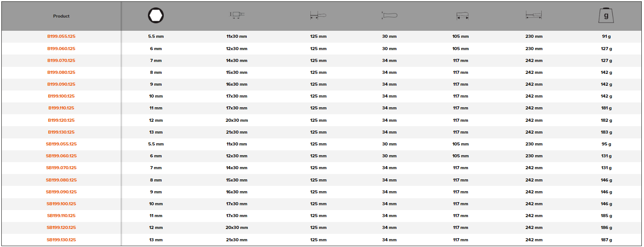The height and width of the screenshot is (247, 644).
Task: Click the handle length header icon
Action: pyautogui.click(x=462, y=16)
